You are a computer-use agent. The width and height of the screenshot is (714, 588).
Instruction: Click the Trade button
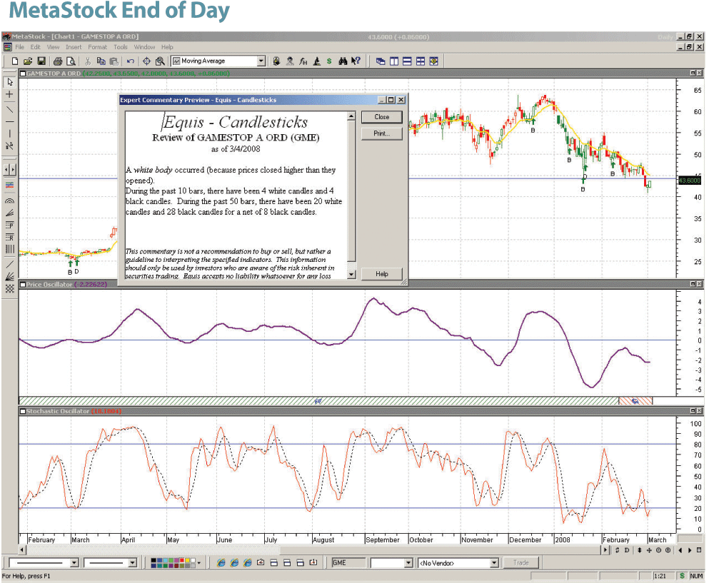(521, 563)
